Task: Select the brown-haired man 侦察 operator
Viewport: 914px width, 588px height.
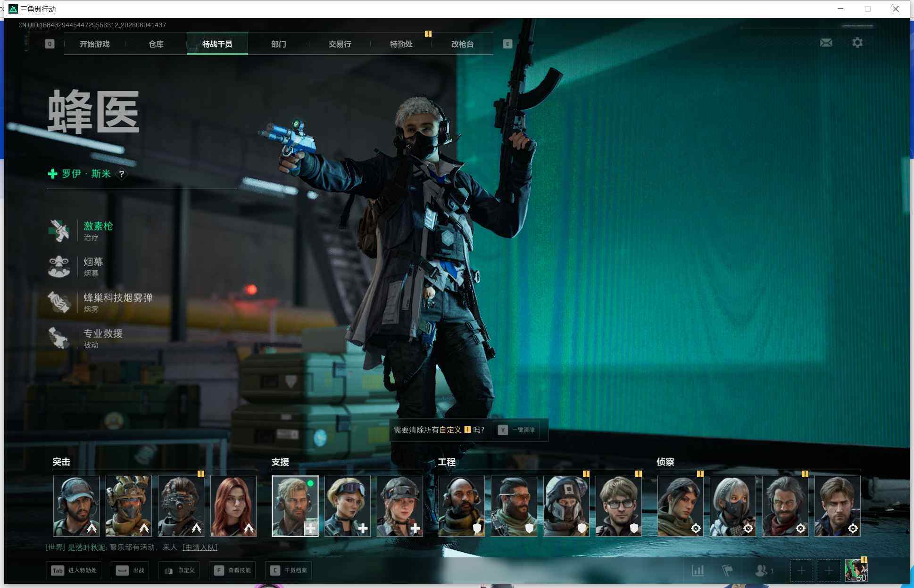Action: tap(838, 506)
